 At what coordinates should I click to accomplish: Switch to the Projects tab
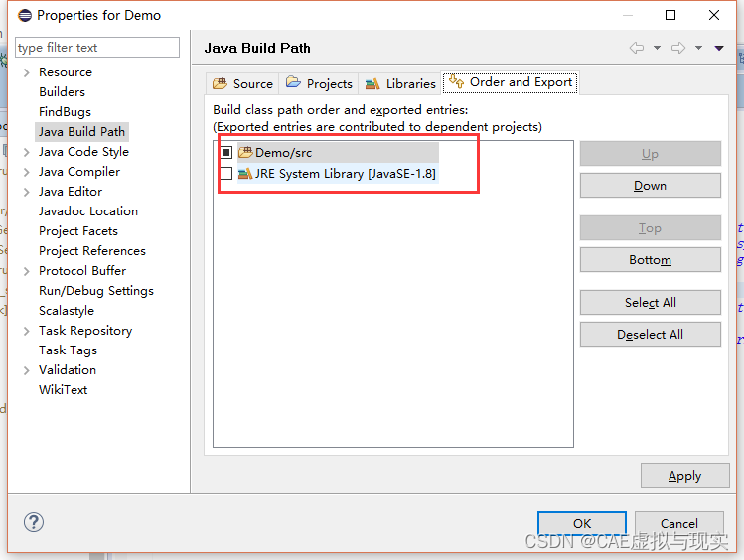(x=319, y=84)
